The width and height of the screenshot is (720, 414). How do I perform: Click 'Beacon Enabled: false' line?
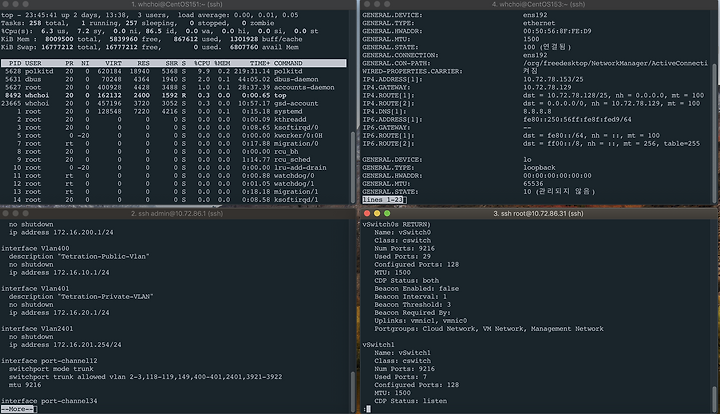coord(416,288)
